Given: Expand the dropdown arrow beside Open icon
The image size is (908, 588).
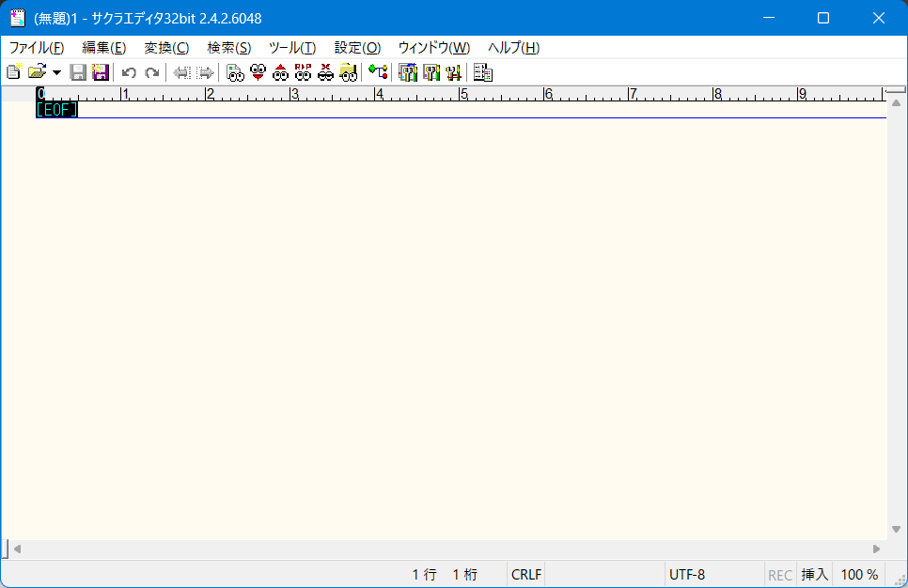Looking at the screenshot, I should click(56, 72).
